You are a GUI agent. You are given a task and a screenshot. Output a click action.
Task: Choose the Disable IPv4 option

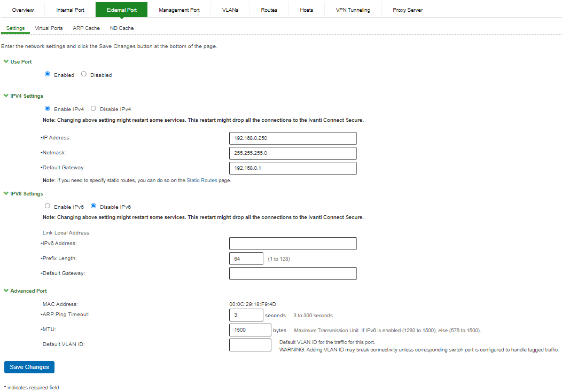click(93, 109)
